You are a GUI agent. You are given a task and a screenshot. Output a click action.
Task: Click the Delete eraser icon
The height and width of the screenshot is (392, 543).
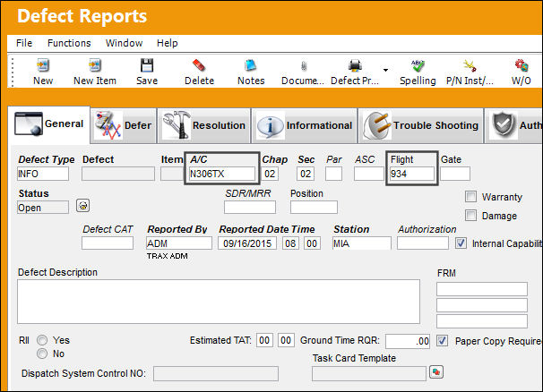point(199,65)
